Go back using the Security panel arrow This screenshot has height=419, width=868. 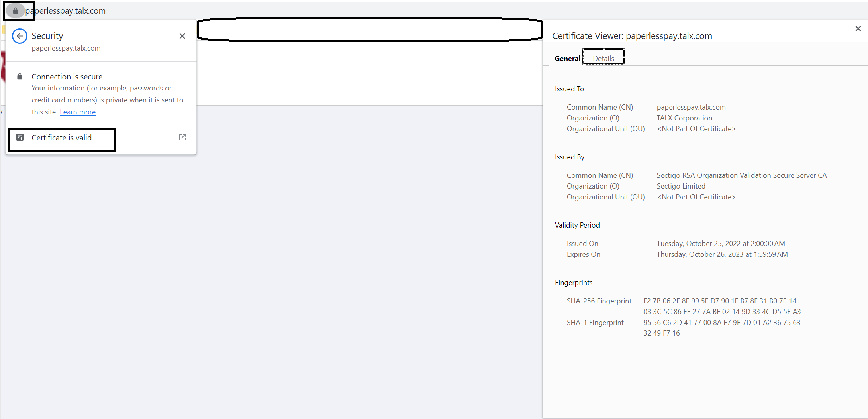coord(20,36)
